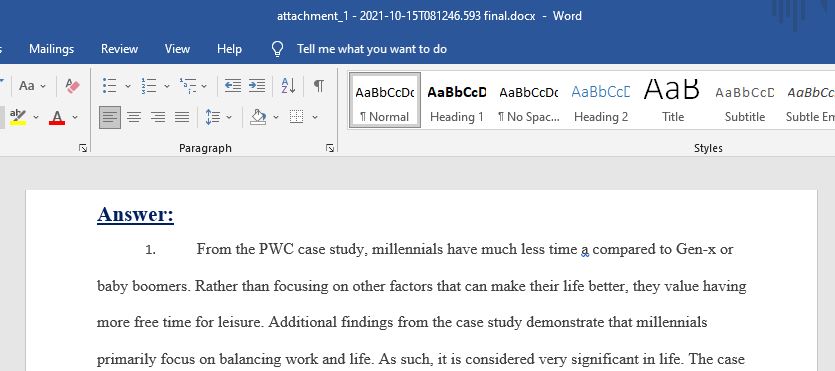The width and height of the screenshot is (835, 371).
Task: Toggle Justify paragraph alignment
Action: coord(182,117)
